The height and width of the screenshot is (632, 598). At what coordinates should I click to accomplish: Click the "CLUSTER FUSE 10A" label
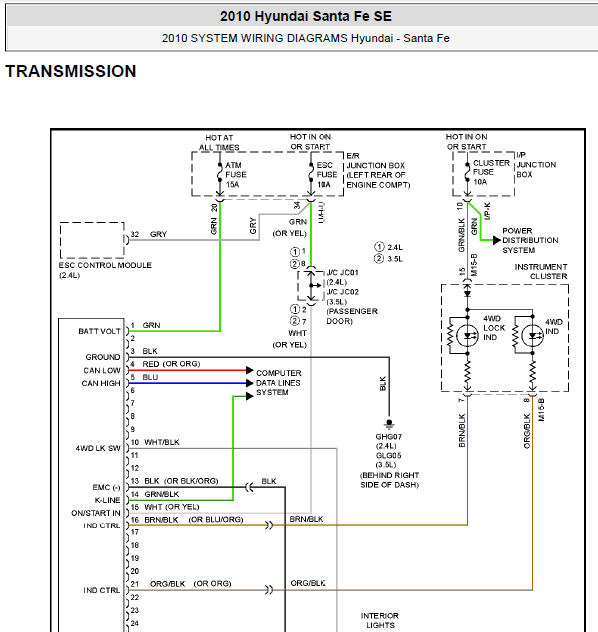click(x=491, y=172)
